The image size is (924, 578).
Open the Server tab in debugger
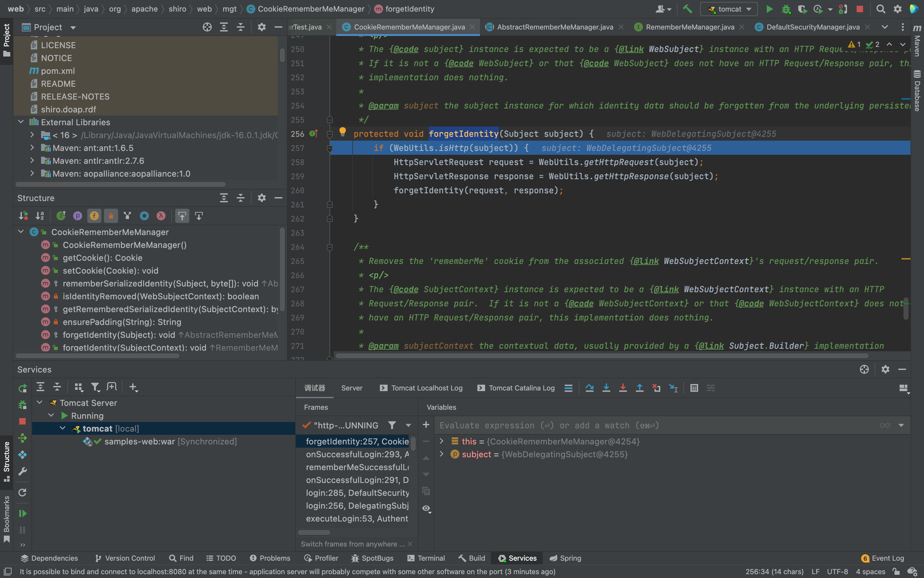click(352, 388)
